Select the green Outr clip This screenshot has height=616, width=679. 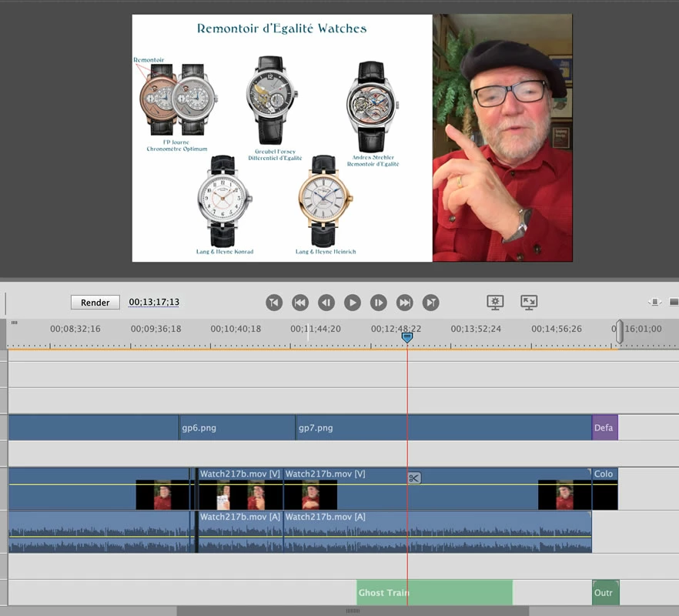click(x=605, y=592)
